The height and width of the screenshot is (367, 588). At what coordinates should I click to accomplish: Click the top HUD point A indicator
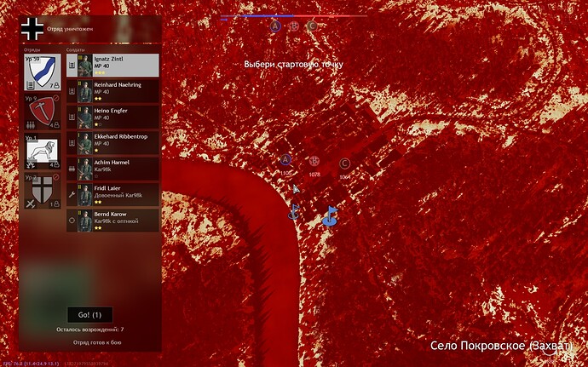coord(275,26)
